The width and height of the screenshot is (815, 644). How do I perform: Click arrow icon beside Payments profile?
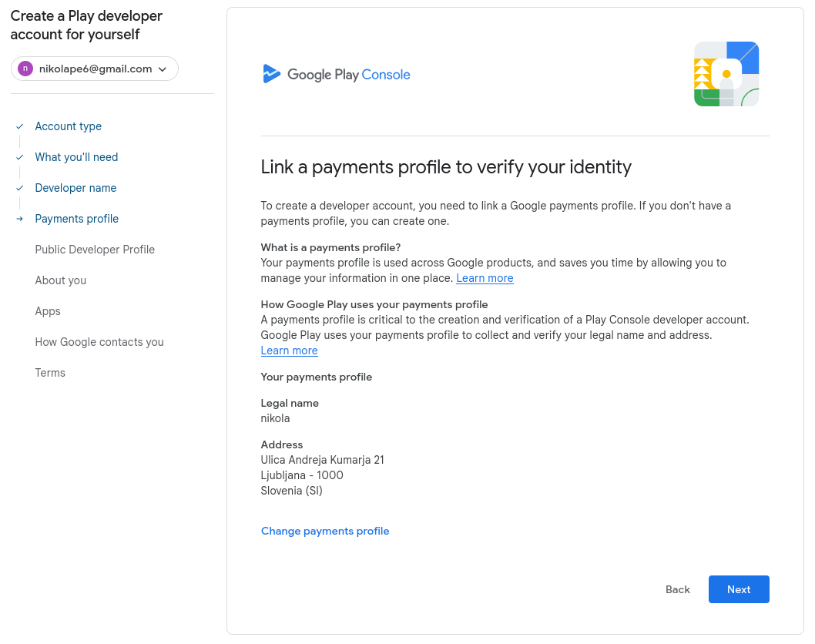click(20, 219)
